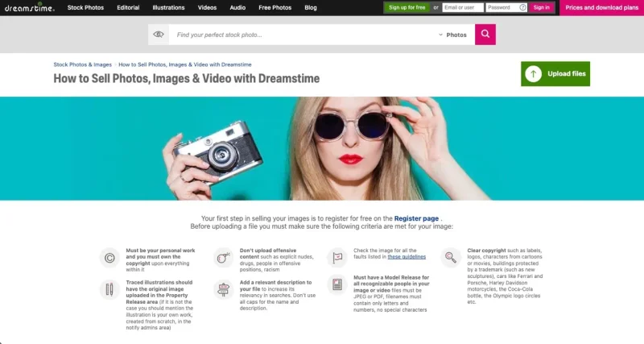Open the Register page link
The height and width of the screenshot is (344, 644).
416,218
